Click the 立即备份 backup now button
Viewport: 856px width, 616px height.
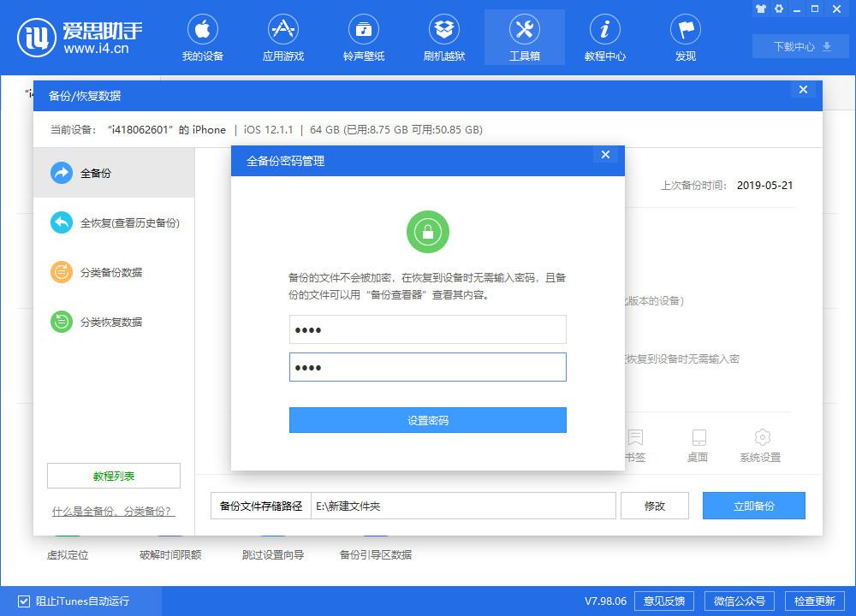[x=753, y=506]
